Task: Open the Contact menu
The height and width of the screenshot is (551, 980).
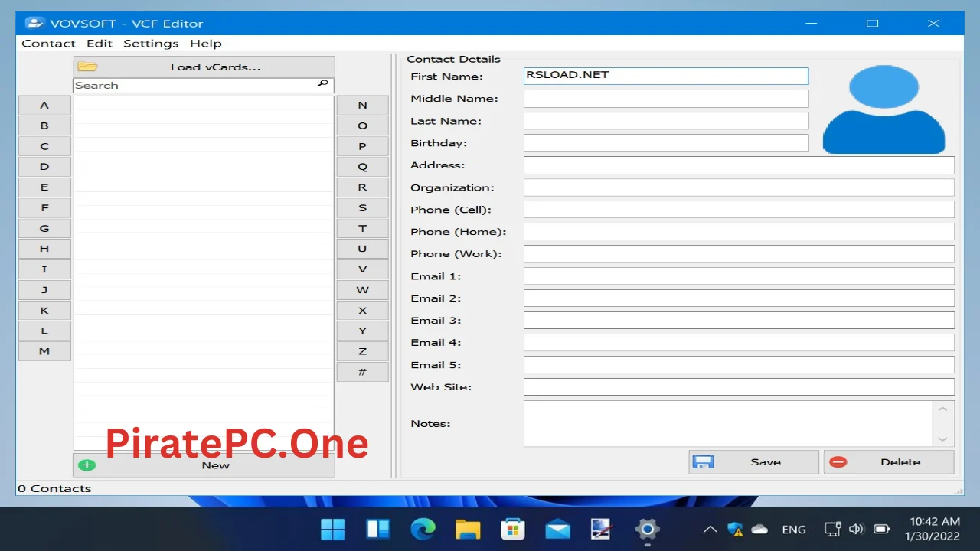Action: tap(48, 44)
